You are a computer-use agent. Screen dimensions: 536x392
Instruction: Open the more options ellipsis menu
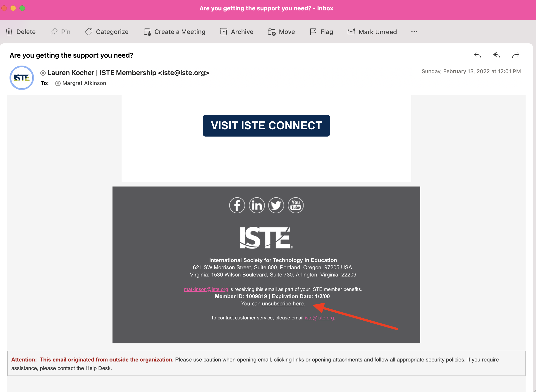(414, 32)
